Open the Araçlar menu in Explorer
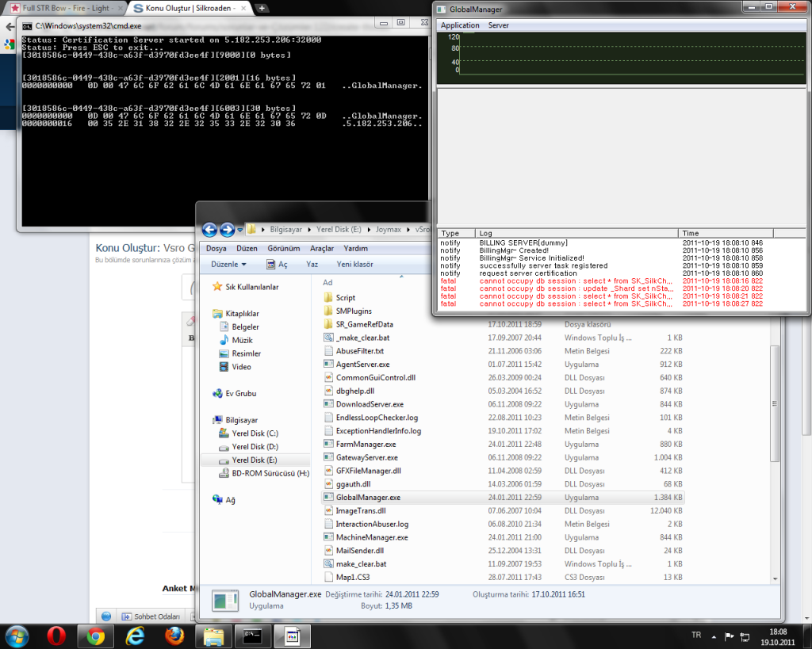The image size is (812, 649). point(322,248)
